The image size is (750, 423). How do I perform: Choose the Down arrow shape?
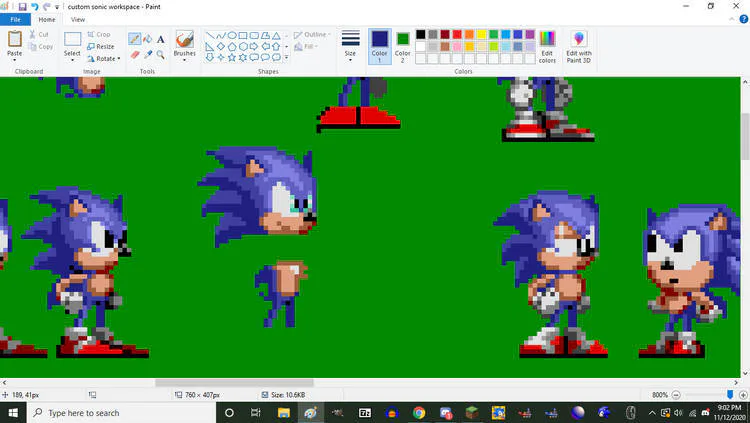click(x=210, y=57)
